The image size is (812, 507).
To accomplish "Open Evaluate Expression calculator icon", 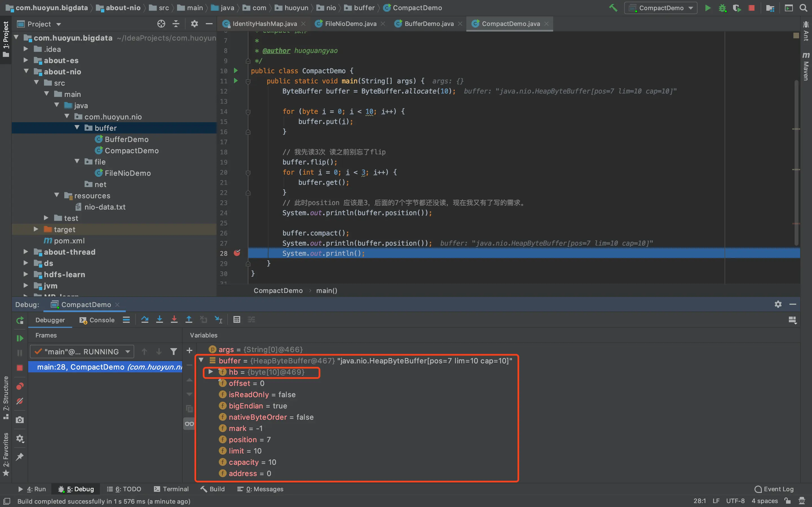I will coord(237,320).
